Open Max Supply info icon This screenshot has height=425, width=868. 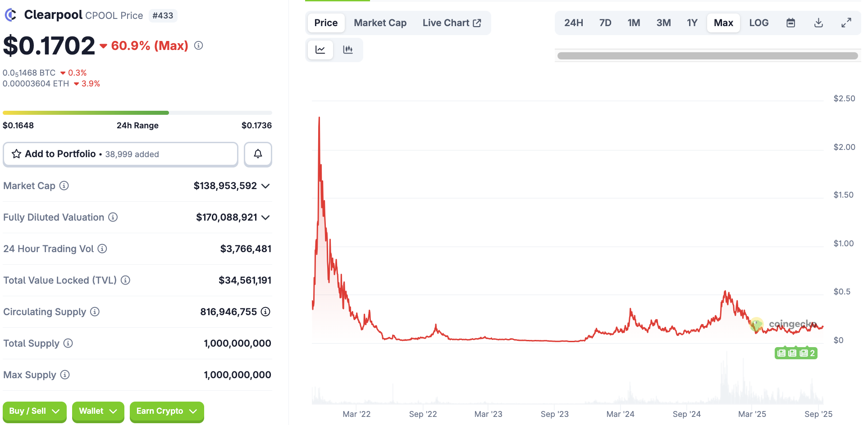point(65,375)
